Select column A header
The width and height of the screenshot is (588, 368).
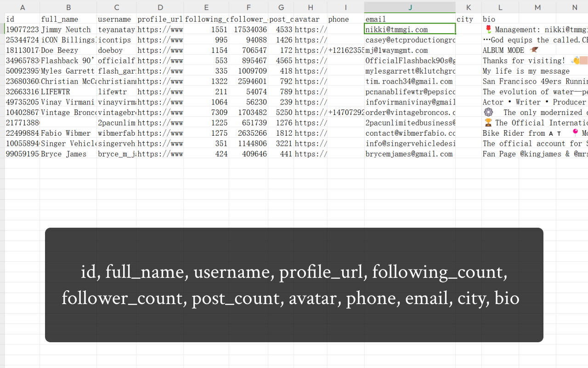23,7
